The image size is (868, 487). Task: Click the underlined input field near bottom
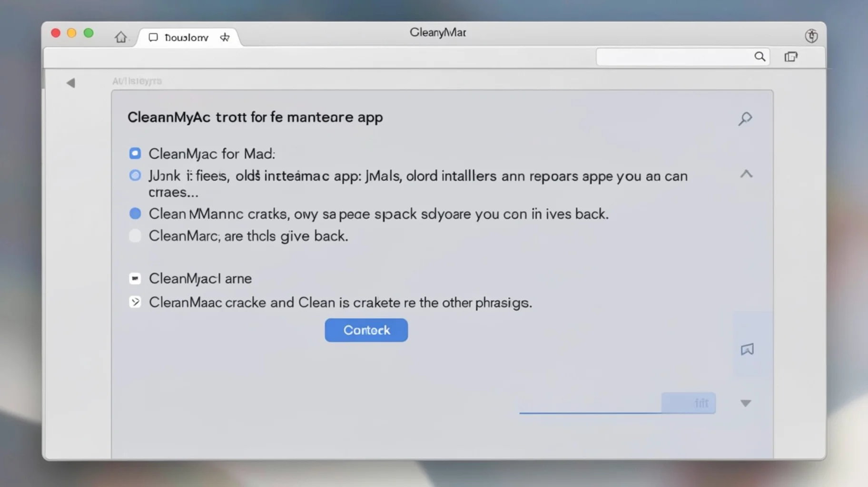[x=590, y=404]
